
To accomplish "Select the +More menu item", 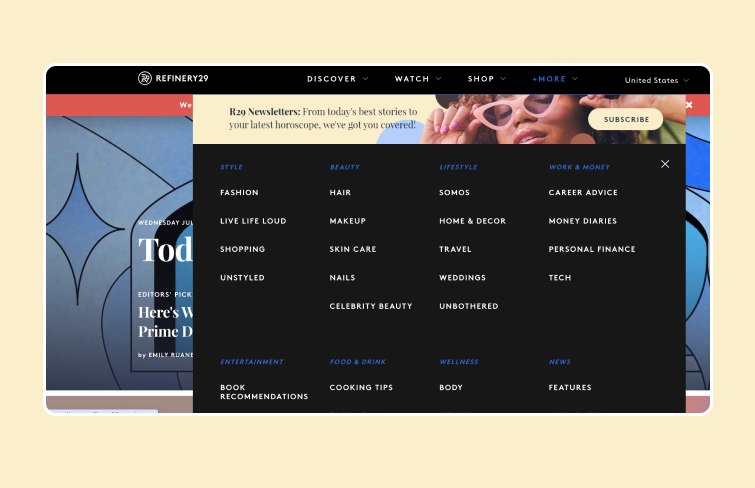I will click(x=549, y=79).
